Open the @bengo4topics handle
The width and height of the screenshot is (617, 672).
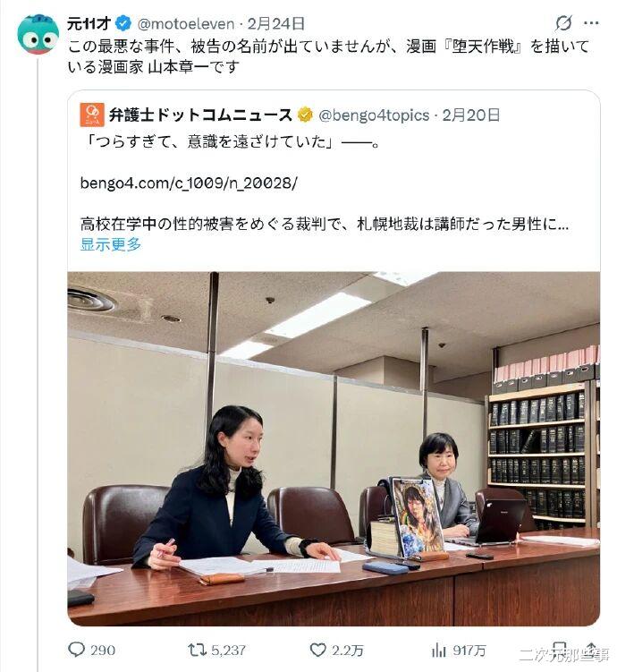click(x=374, y=115)
